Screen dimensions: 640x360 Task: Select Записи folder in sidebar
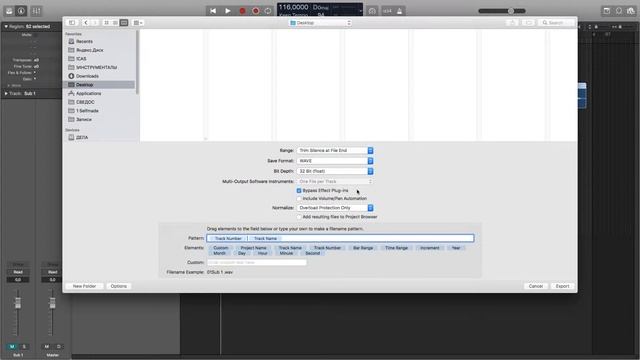tap(84, 119)
